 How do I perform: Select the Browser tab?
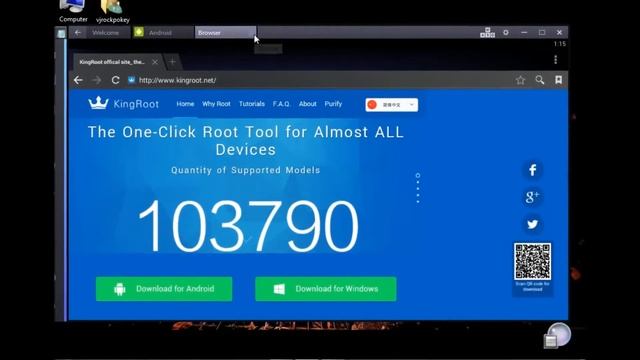click(x=225, y=33)
